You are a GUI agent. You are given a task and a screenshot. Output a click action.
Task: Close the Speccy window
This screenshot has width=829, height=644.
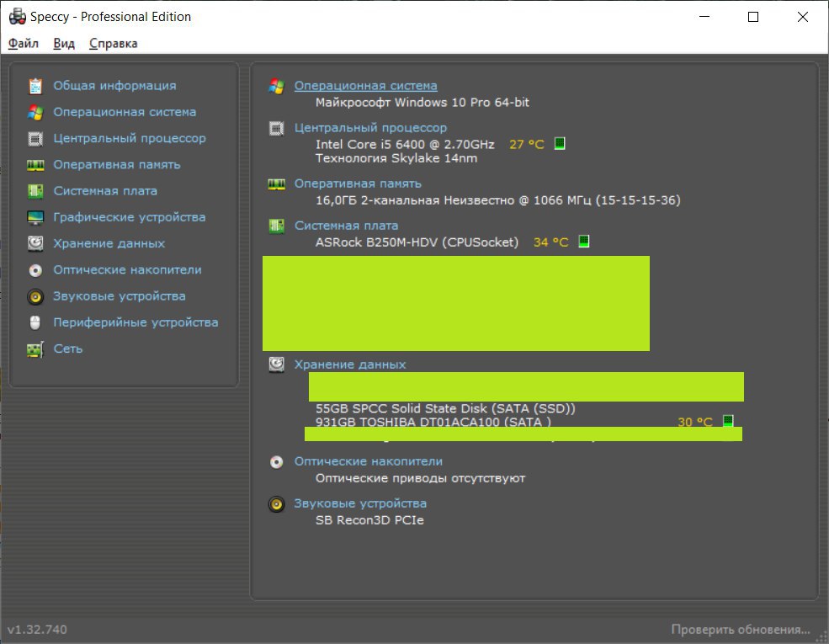tap(803, 17)
